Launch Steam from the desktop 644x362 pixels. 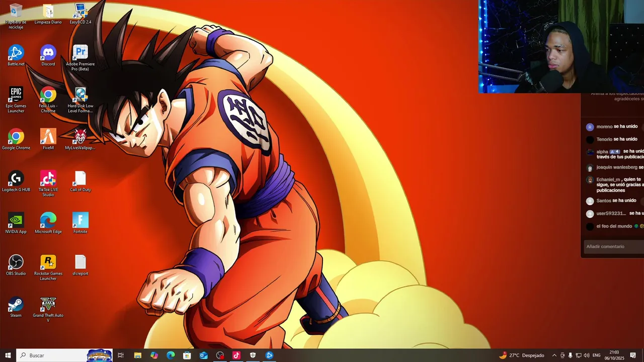coord(16,307)
